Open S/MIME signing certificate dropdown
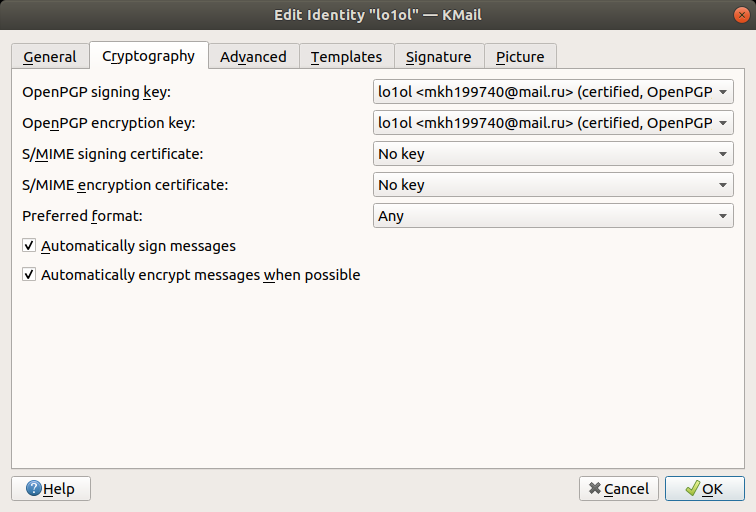 [553, 154]
